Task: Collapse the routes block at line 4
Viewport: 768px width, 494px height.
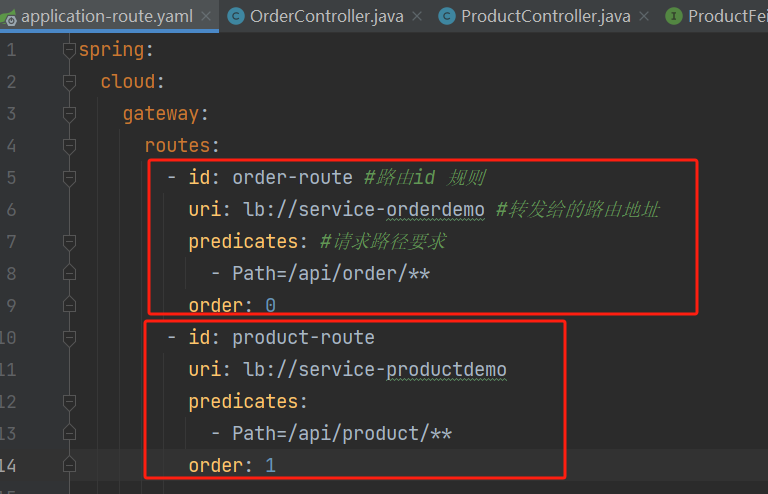Action: click(70, 145)
